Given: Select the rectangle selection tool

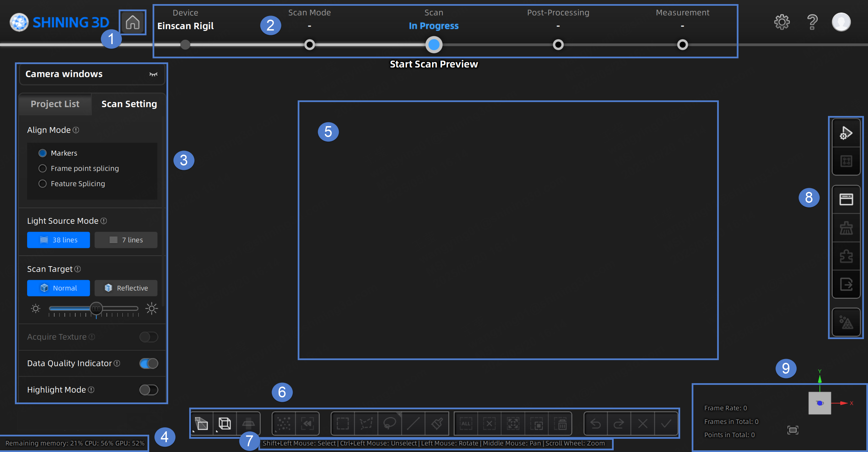Looking at the screenshot, I should pos(342,423).
